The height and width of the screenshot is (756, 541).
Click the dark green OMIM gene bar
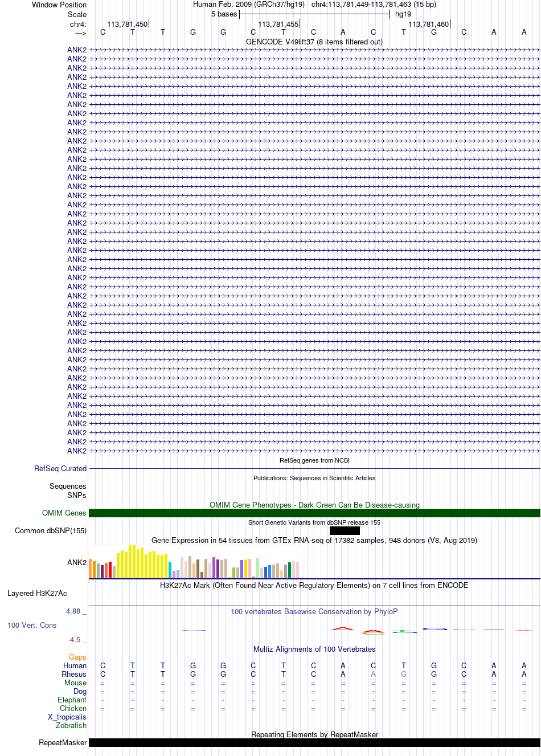pyautogui.click(x=314, y=513)
